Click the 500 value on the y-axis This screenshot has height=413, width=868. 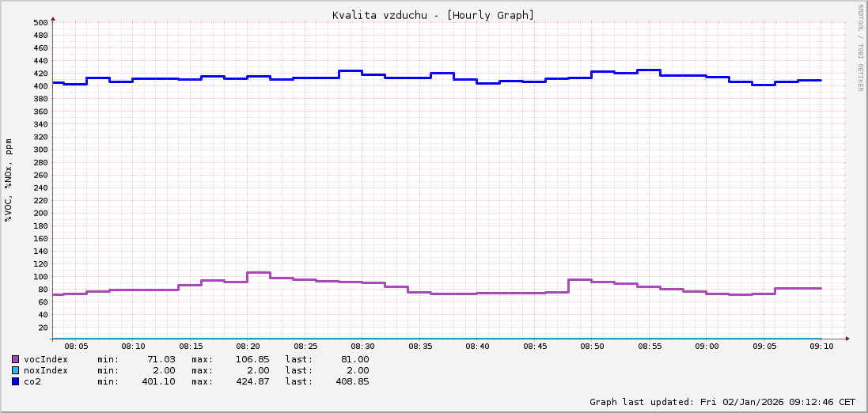(x=40, y=22)
